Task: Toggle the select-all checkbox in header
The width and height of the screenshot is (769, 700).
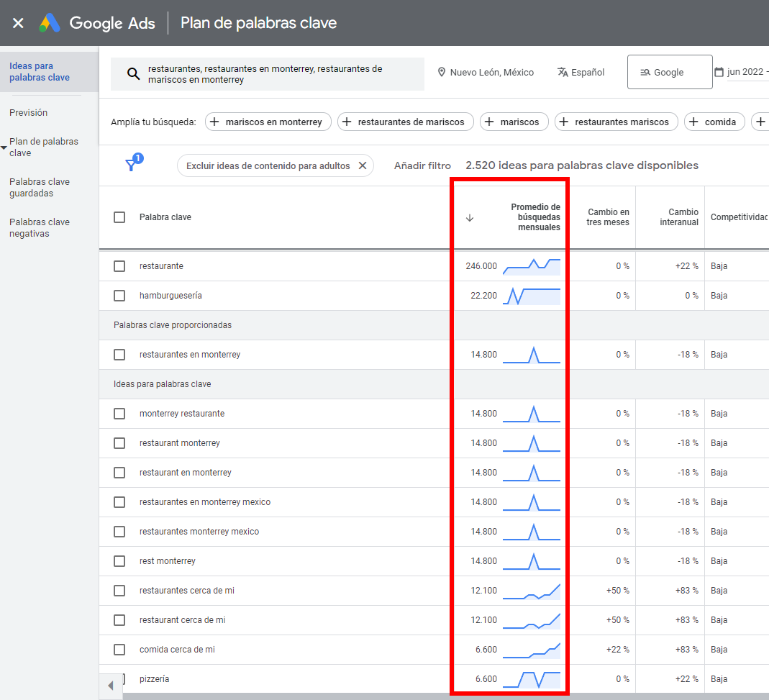Action: point(119,217)
